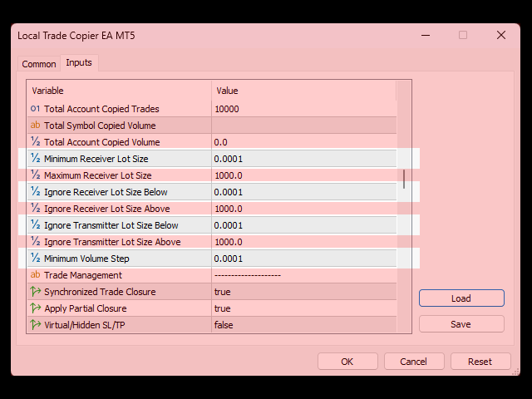
Task: Click boolean icon beside Synchronized Trade Closure
Action: (35, 292)
